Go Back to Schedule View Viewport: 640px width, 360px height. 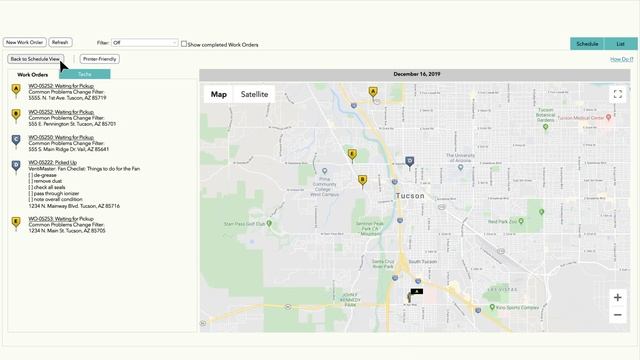click(35, 59)
